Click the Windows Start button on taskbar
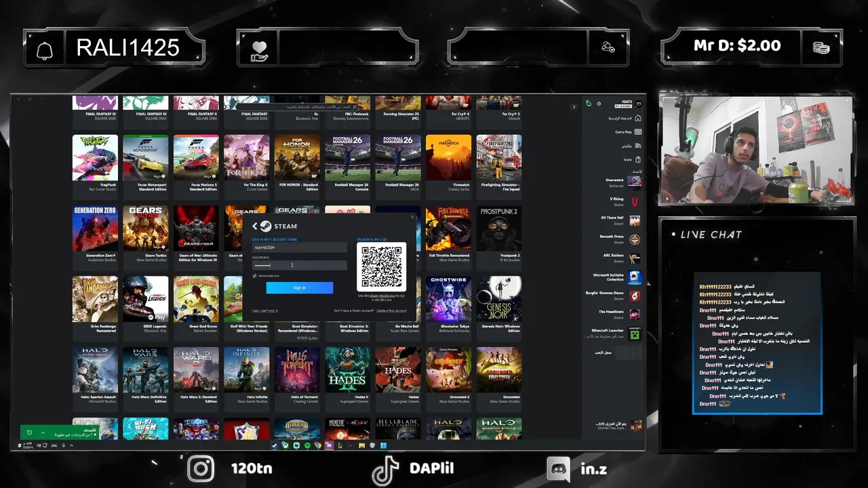The image size is (868, 488). (383, 445)
